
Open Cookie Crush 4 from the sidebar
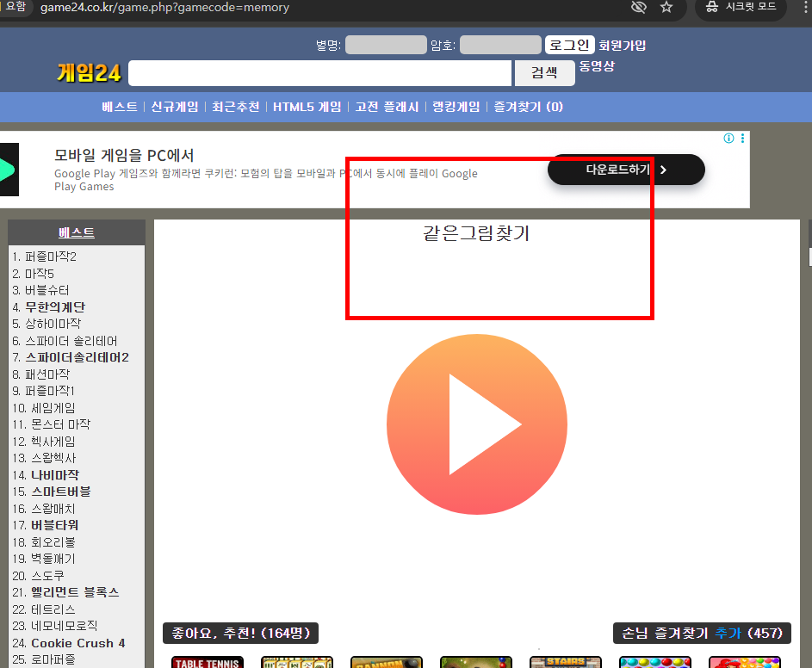tap(79, 642)
